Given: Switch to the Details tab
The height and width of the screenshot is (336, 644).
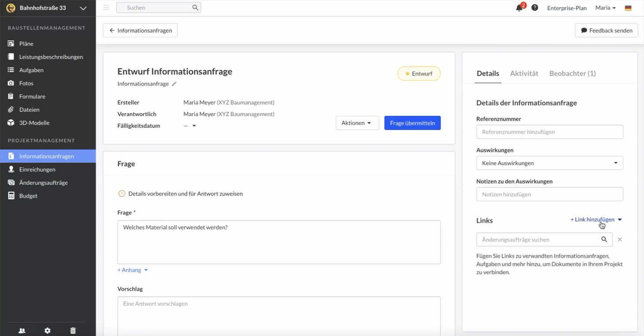Looking at the screenshot, I should point(488,73).
